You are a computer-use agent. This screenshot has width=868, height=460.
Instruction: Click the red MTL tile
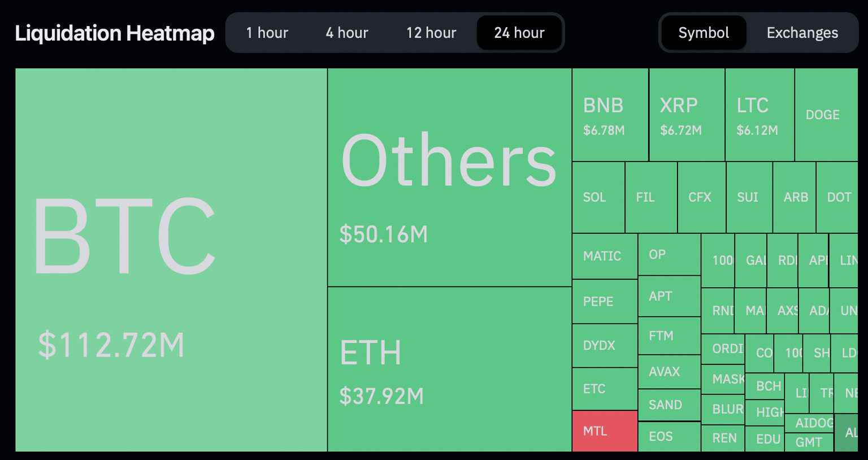pos(605,431)
